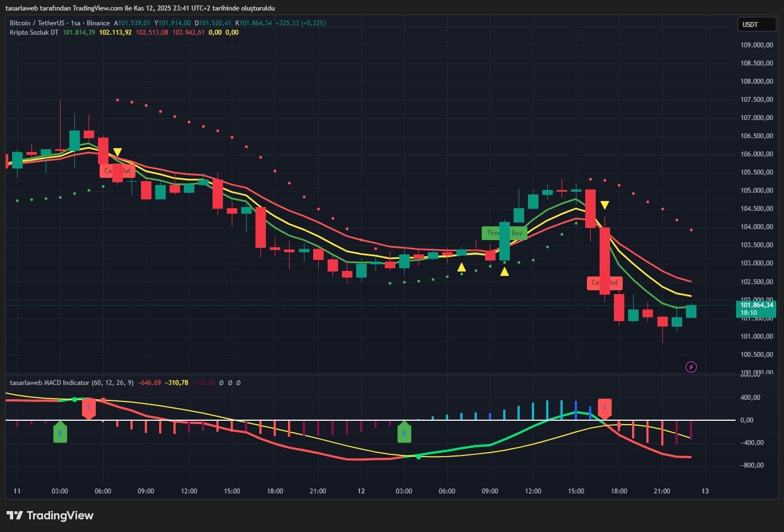The image size is (784, 532).
Task: Click Binance to change the data source
Action: (x=99, y=23)
